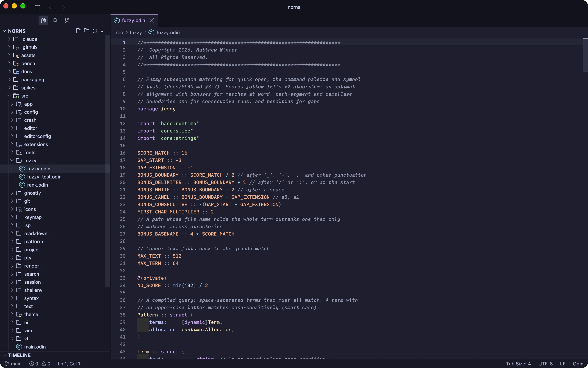Screen dimensions: 588x368
Task: Collapse the NORNS section header
Action: 4,31
